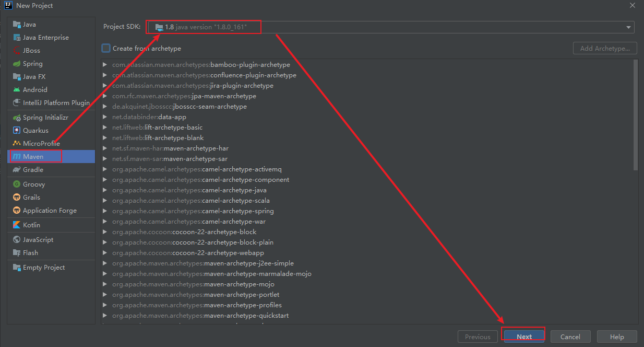Viewport: 644px width, 347px height.
Task: Choose Spring project type label
Action: (33, 64)
